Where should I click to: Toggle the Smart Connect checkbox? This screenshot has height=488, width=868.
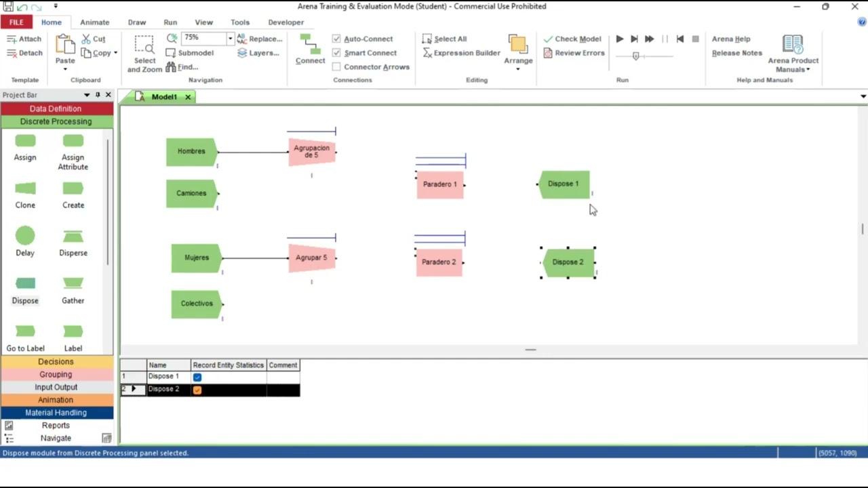336,53
